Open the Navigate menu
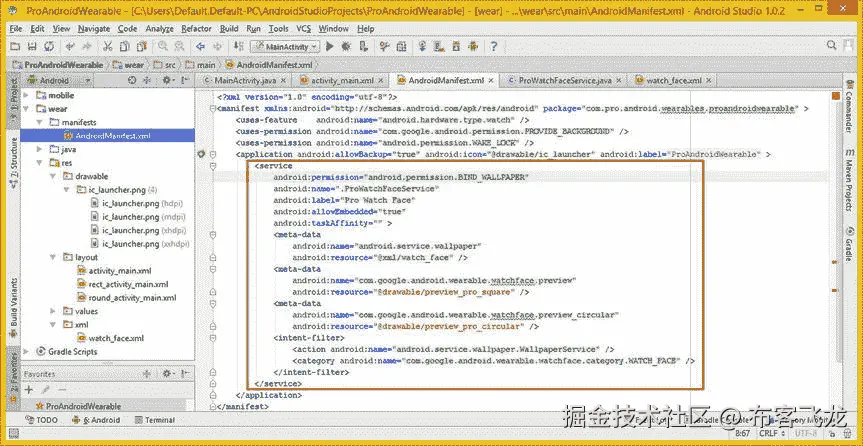 94,29
